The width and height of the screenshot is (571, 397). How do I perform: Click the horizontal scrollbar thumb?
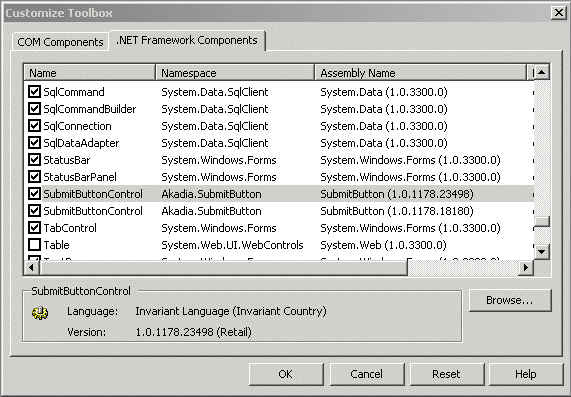[223, 267]
